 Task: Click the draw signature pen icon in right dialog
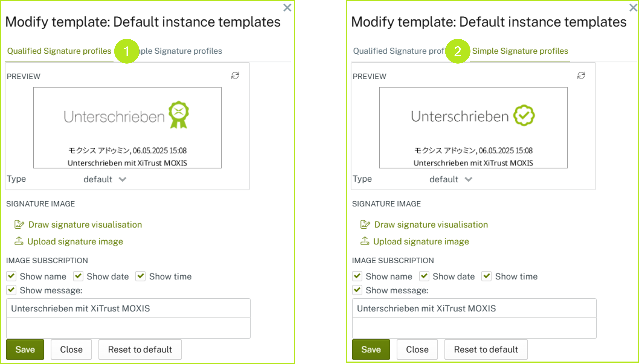point(365,225)
